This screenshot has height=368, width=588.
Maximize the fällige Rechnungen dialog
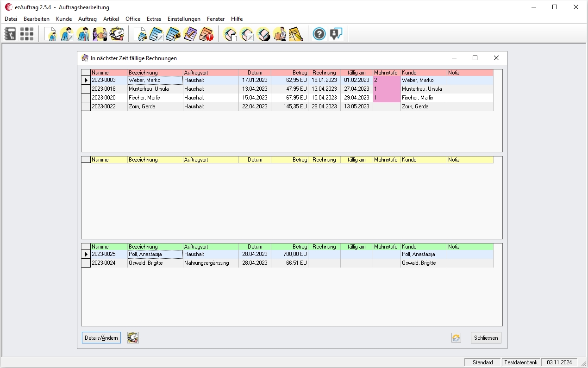[475, 58]
